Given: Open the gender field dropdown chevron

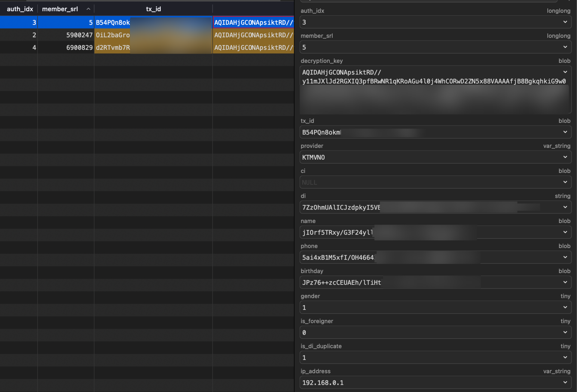Looking at the screenshot, I should tap(565, 307).
